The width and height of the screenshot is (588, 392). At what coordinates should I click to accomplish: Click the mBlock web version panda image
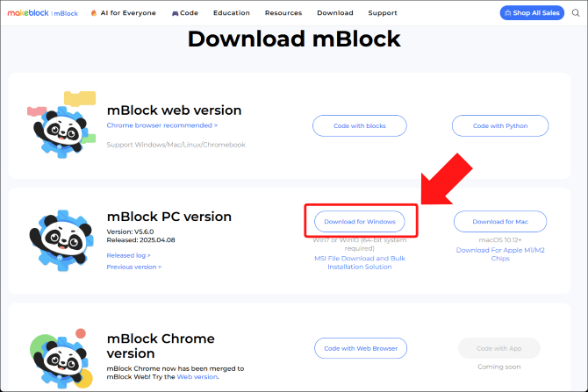click(x=61, y=125)
